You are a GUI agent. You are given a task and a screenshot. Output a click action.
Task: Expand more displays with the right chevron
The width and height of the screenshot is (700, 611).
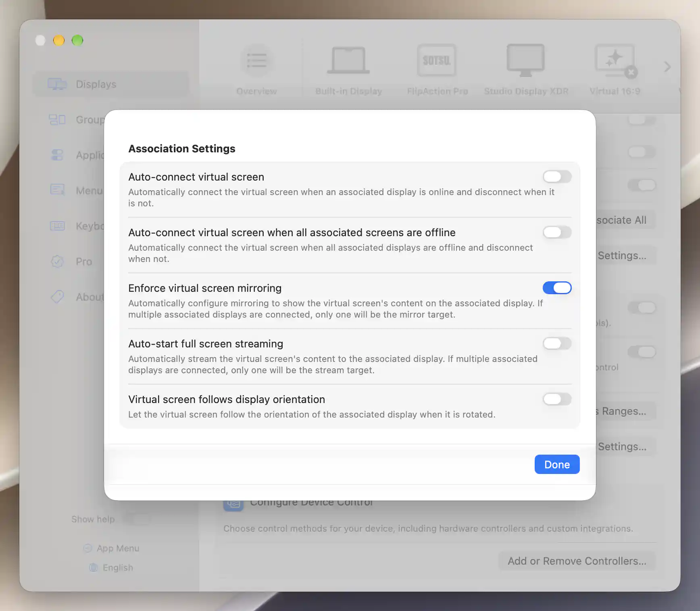coord(667,67)
